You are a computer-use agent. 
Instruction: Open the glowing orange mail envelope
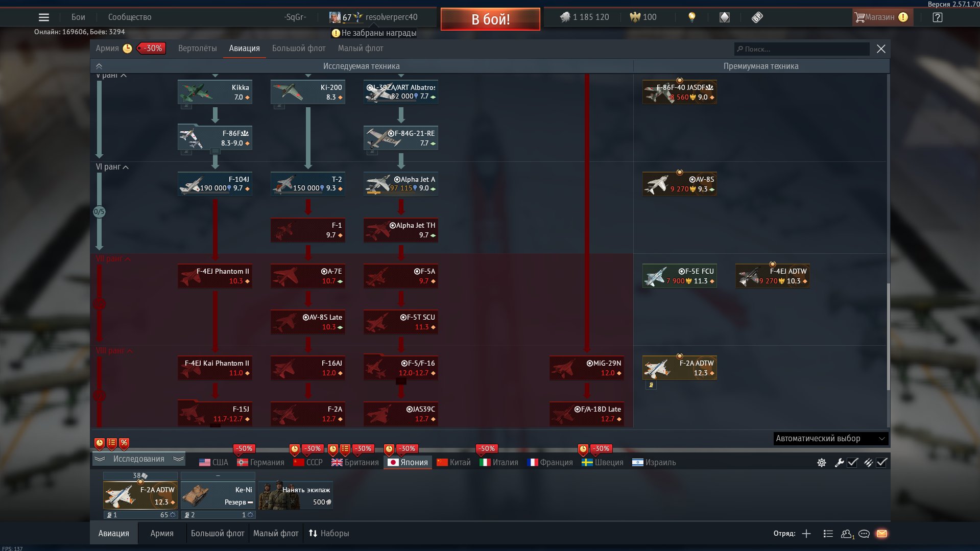coord(882,534)
